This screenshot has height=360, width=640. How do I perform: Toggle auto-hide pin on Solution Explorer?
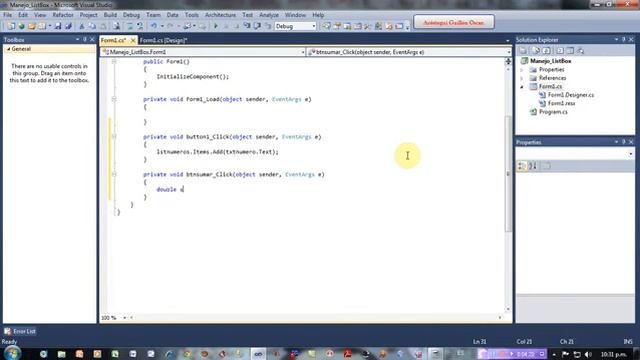coord(624,40)
